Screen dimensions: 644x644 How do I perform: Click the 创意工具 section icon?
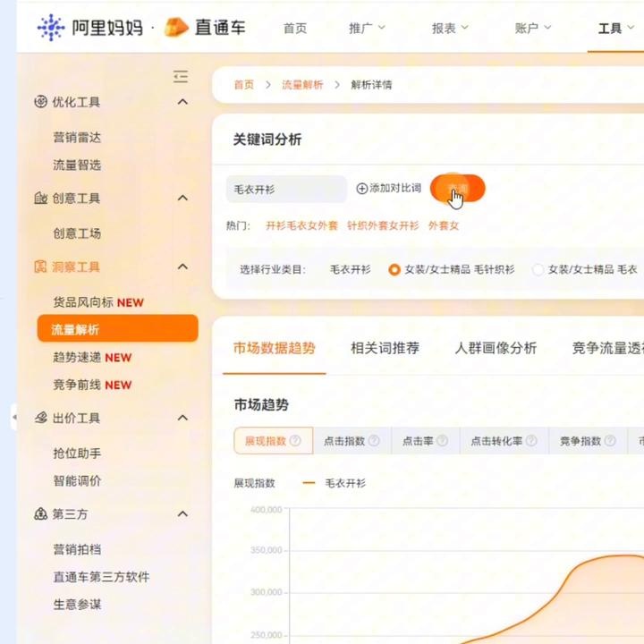[40, 198]
